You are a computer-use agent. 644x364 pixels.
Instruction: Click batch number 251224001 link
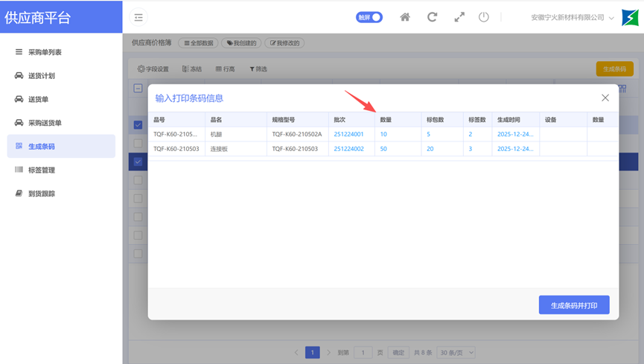[348, 135]
